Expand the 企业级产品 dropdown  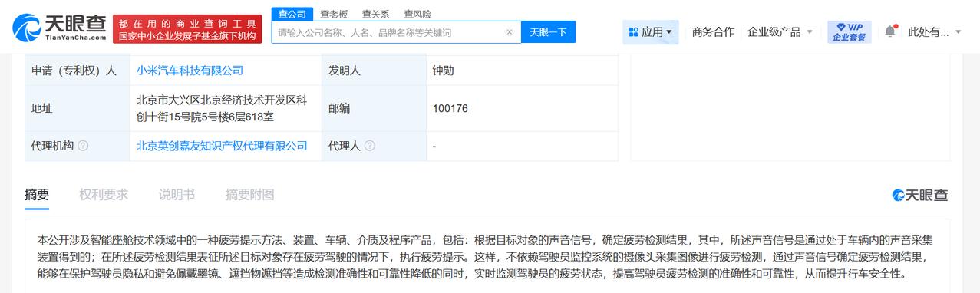click(780, 32)
